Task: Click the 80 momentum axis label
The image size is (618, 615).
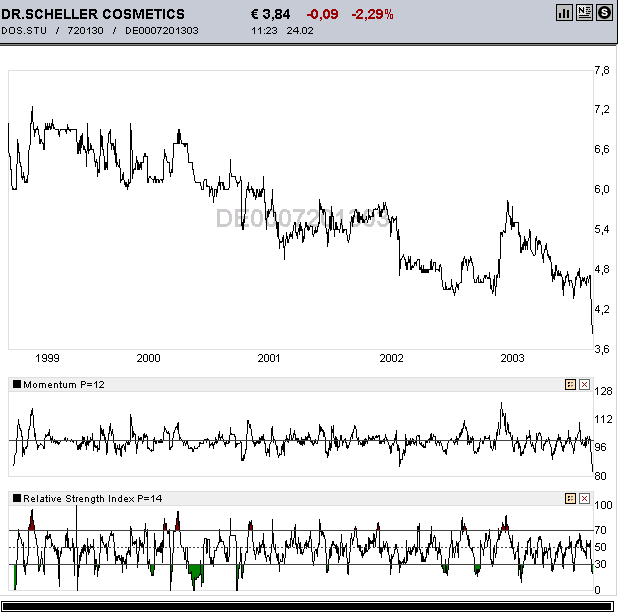Action: [x=600, y=476]
